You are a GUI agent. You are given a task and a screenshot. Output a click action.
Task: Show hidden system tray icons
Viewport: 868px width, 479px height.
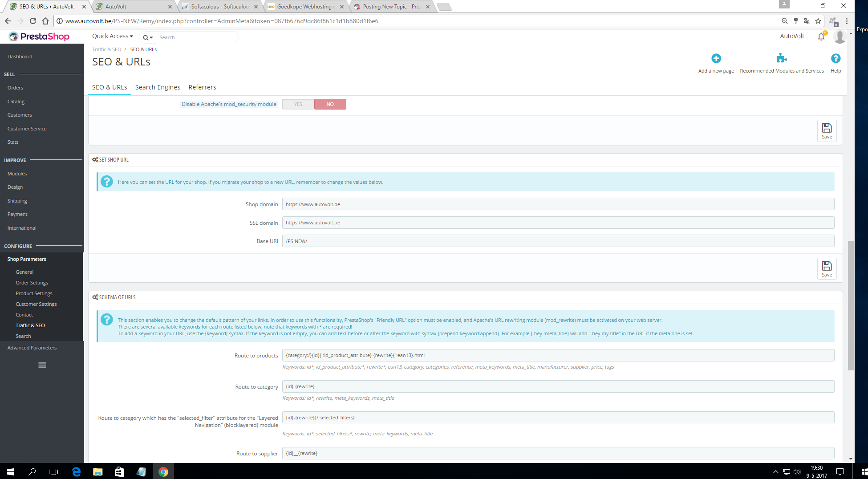[775, 472]
